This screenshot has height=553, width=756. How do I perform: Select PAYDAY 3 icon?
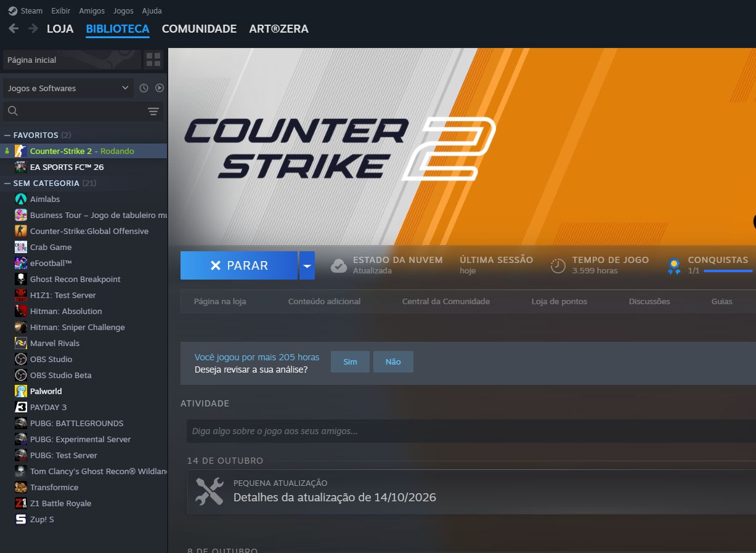[x=20, y=407]
